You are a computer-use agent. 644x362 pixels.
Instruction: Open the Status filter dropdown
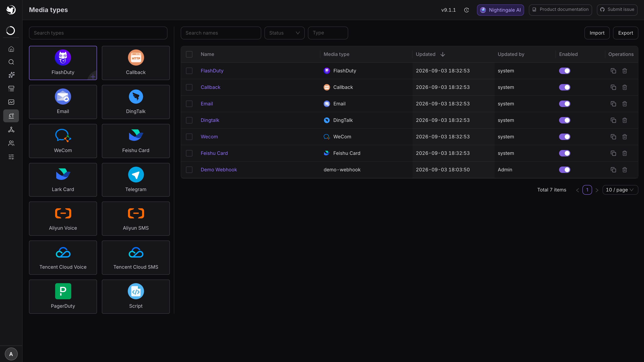[x=285, y=33]
